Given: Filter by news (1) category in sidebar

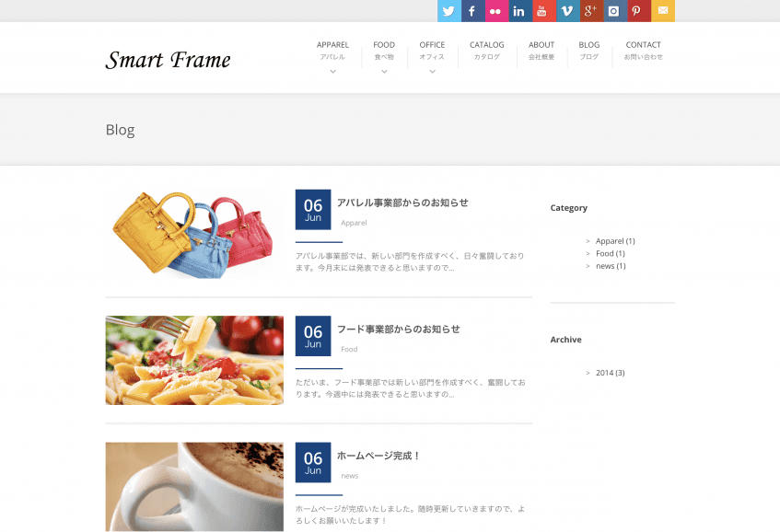Looking at the screenshot, I should tap(611, 266).
